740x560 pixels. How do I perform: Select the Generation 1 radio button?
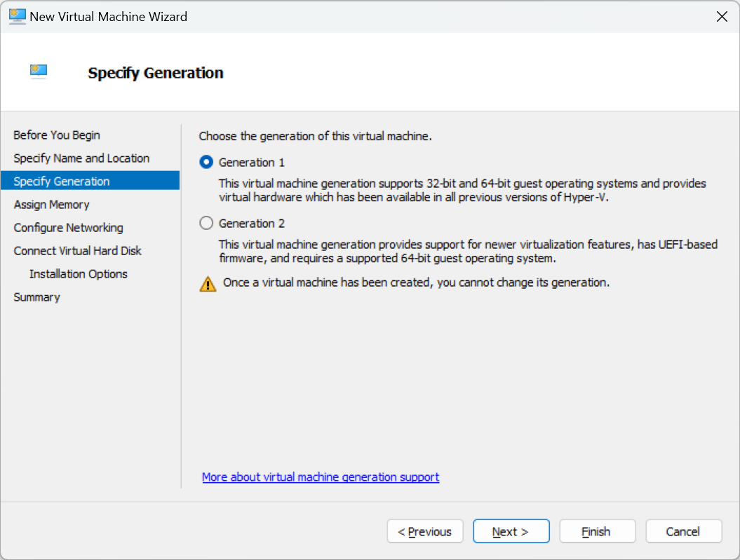point(206,163)
